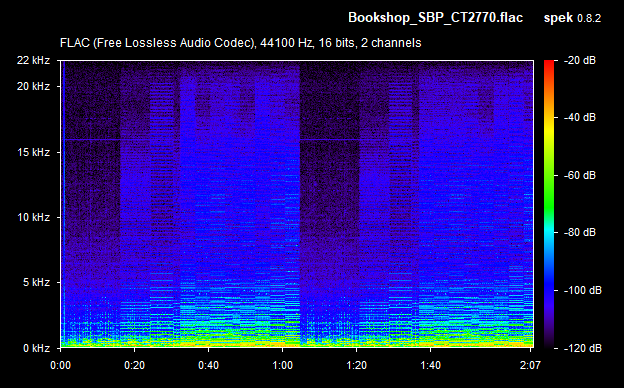Click the spek 0.8.2 version label
This screenshot has height=388, width=624.
pyautogui.click(x=572, y=18)
